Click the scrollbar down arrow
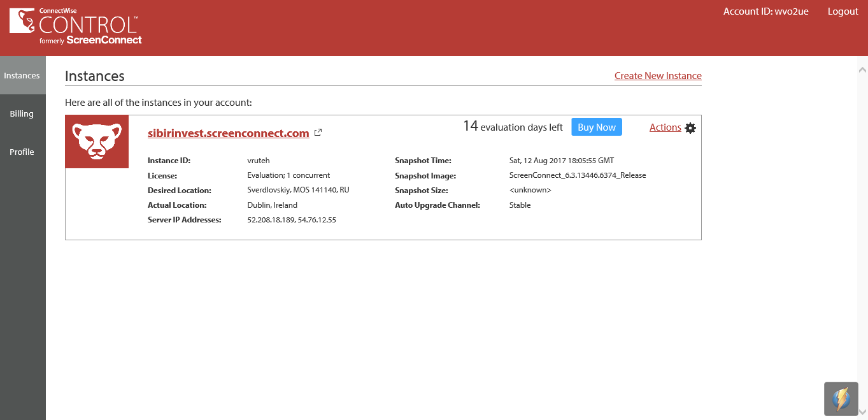The height and width of the screenshot is (420, 868). click(x=862, y=412)
